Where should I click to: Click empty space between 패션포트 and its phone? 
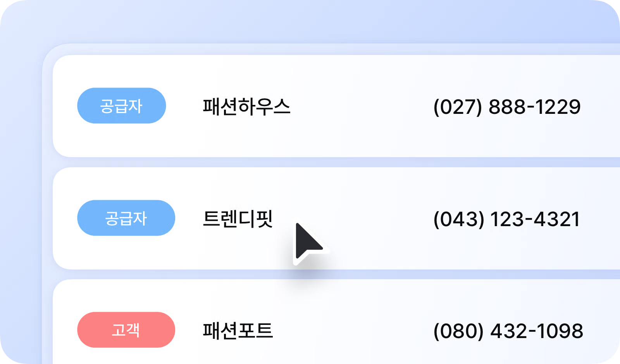pos(353,331)
